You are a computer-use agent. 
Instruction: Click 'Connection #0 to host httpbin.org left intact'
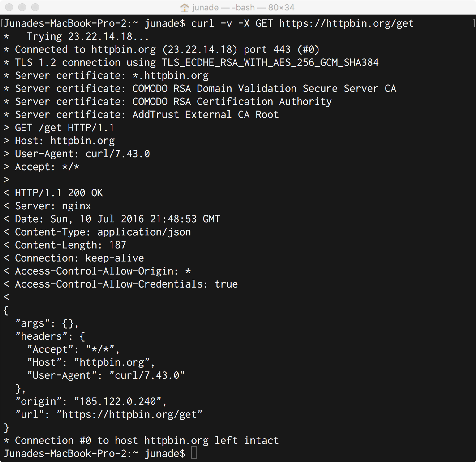click(x=147, y=441)
